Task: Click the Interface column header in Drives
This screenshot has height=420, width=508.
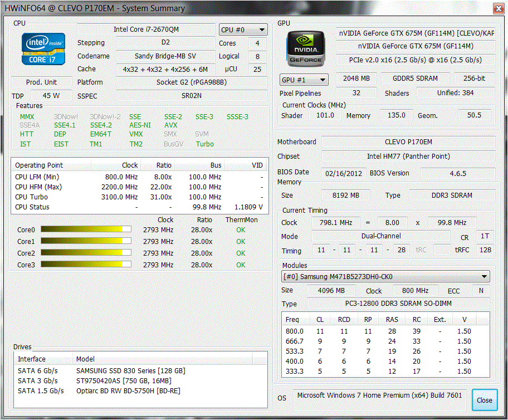Action: click(x=44, y=359)
